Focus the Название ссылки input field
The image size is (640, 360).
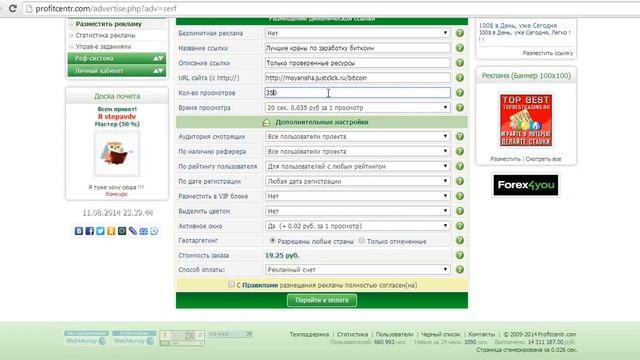click(357, 48)
